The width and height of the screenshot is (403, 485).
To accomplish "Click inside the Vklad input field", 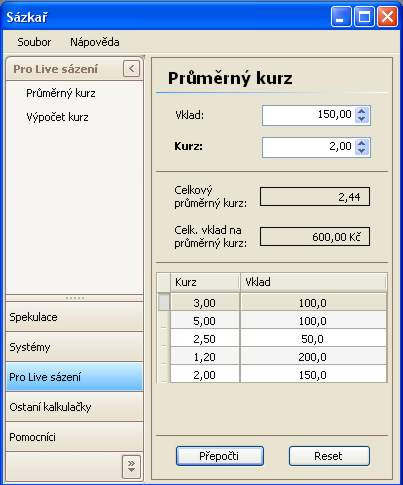I will (308, 115).
